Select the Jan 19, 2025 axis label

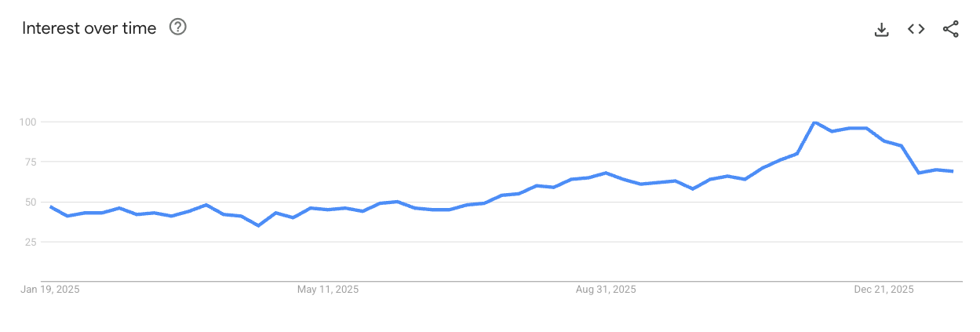pos(50,290)
